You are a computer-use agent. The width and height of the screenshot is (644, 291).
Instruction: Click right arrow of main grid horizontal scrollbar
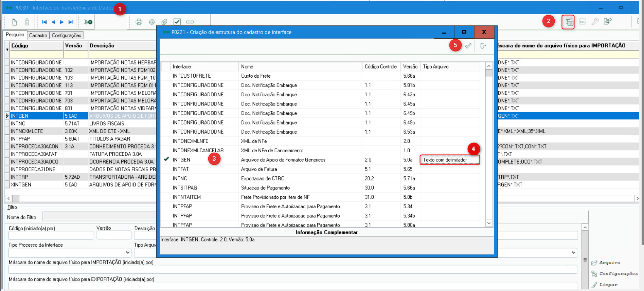(637, 198)
